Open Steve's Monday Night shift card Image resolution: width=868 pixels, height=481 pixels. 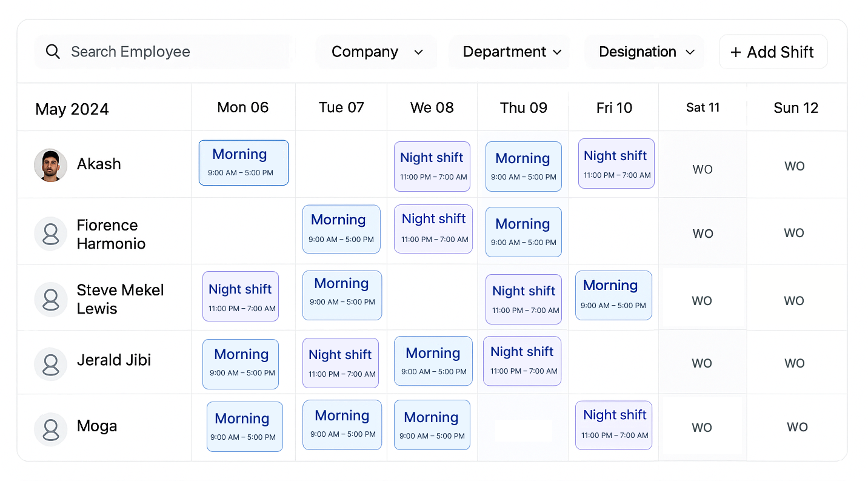[241, 297]
